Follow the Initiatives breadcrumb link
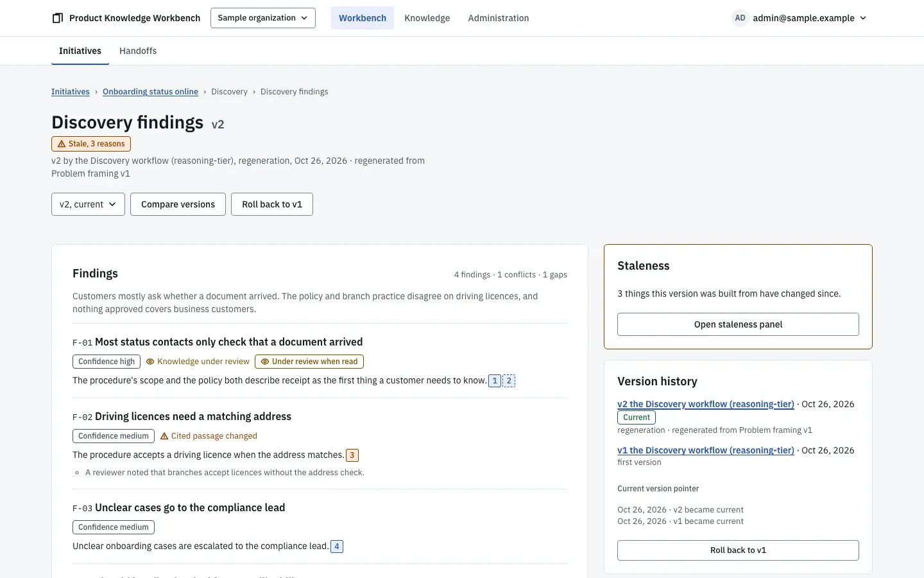Viewport: 924px width, 578px height. pyautogui.click(x=71, y=92)
